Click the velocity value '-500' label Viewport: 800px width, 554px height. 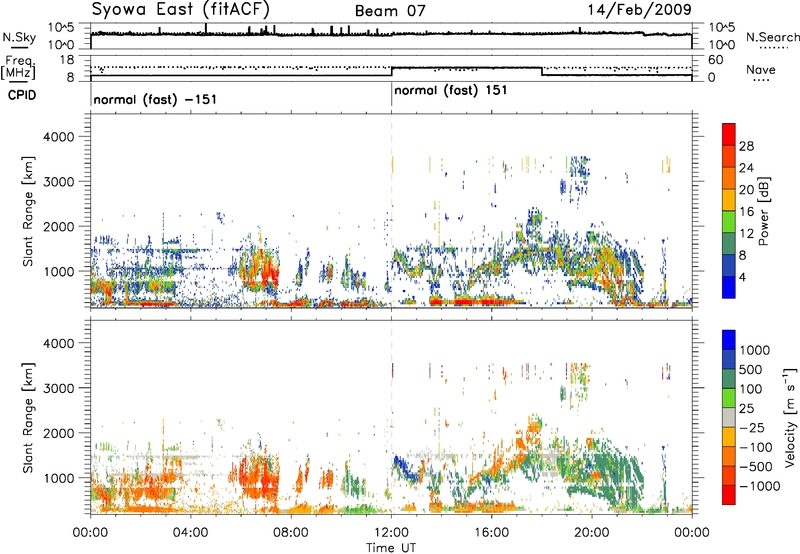pyautogui.click(x=756, y=467)
